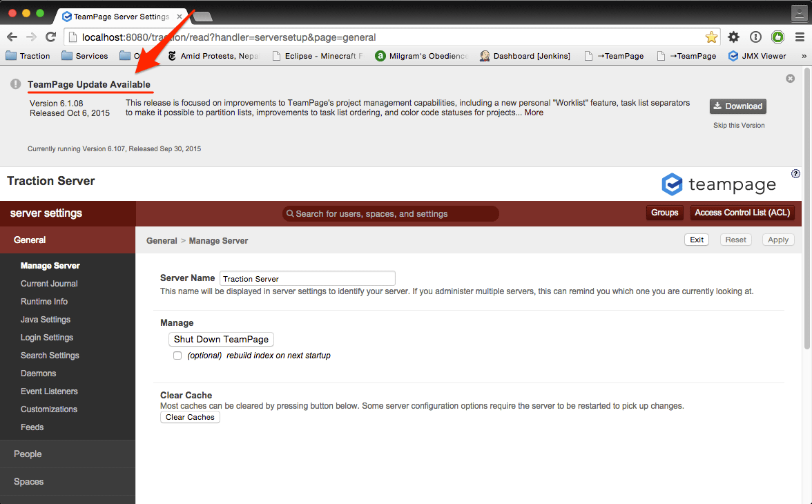The width and height of the screenshot is (812, 504).
Task: Select TeamPage Server Settings browser tab
Action: point(122,17)
